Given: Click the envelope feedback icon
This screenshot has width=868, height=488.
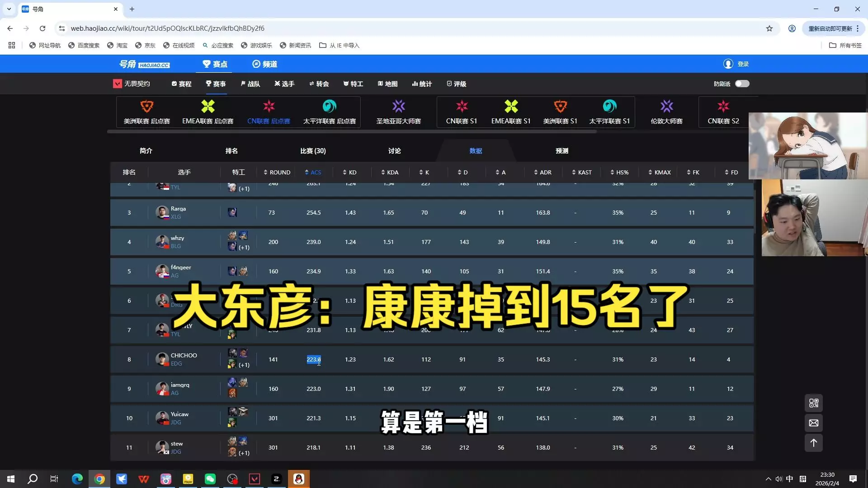Looking at the screenshot, I should [814, 423].
